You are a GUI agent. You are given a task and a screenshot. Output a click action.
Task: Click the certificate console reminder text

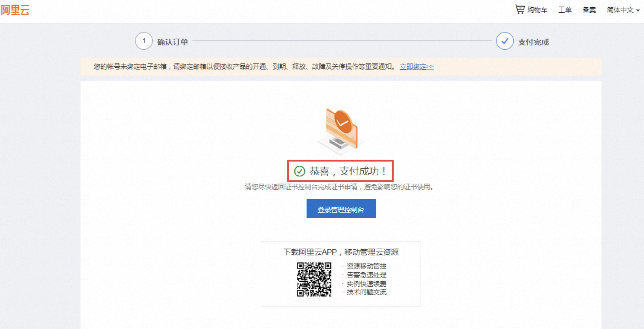339,187
